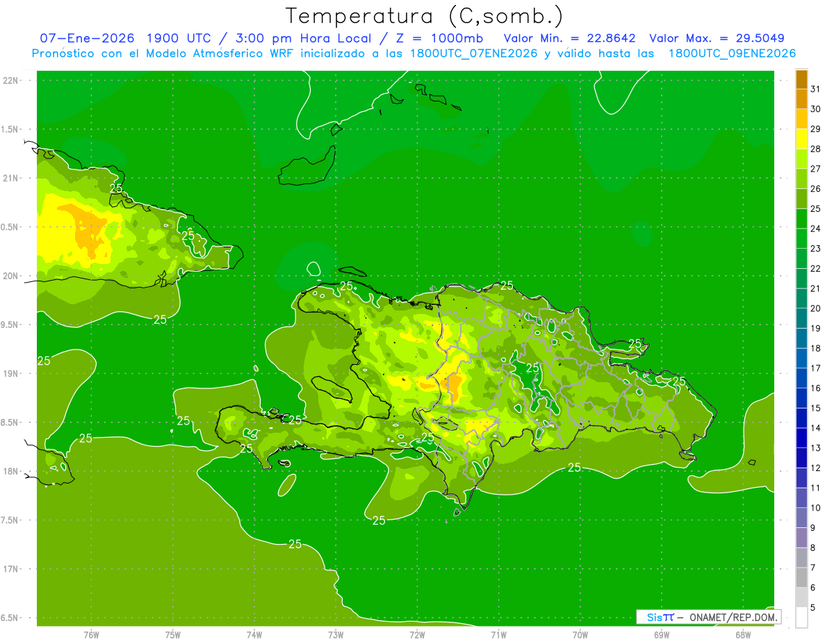Click the orange legend swatch between 30 and 31

pyautogui.click(x=801, y=99)
